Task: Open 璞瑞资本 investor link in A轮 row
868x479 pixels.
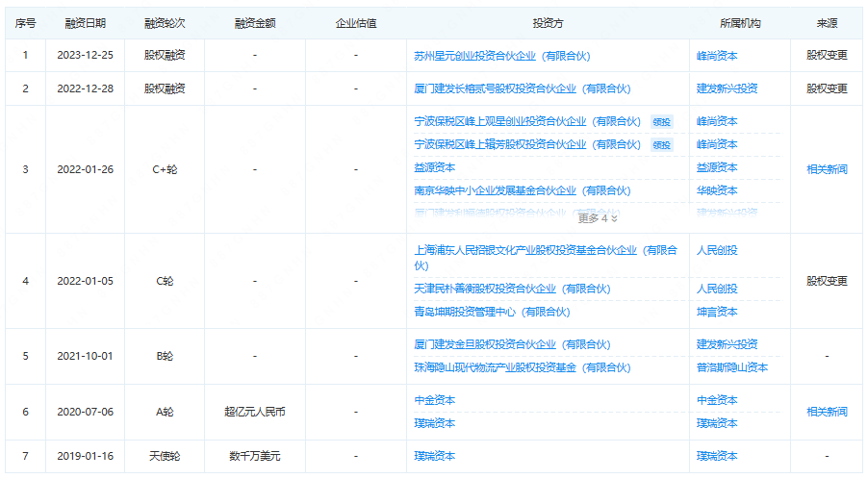Action: pos(435,423)
